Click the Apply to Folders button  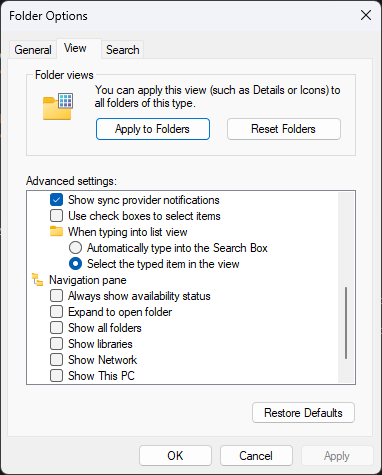[153, 129]
